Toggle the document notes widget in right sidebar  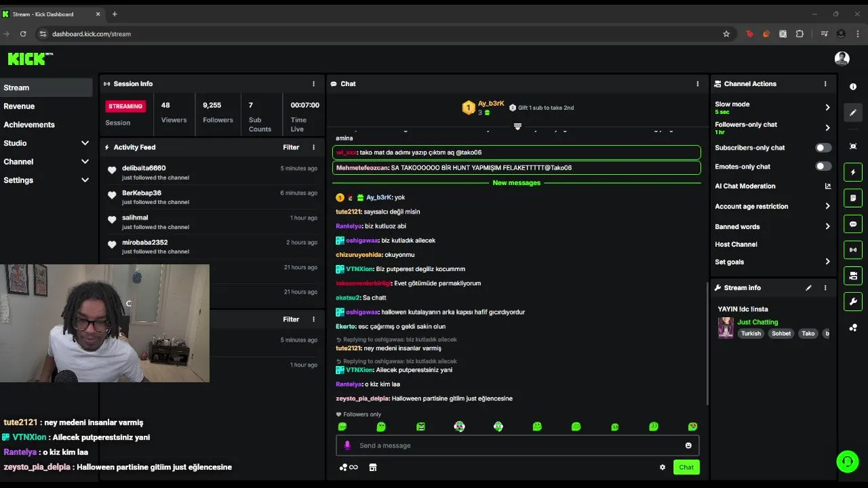(853, 198)
